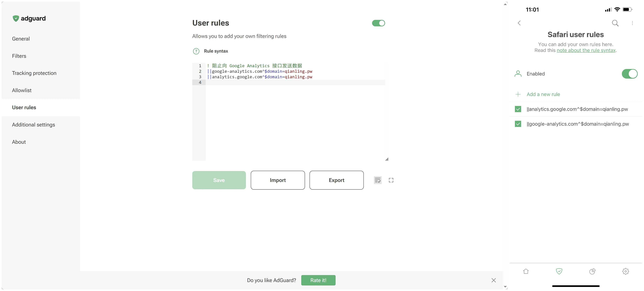Open Settings gear tab in mobile bar

625,271
